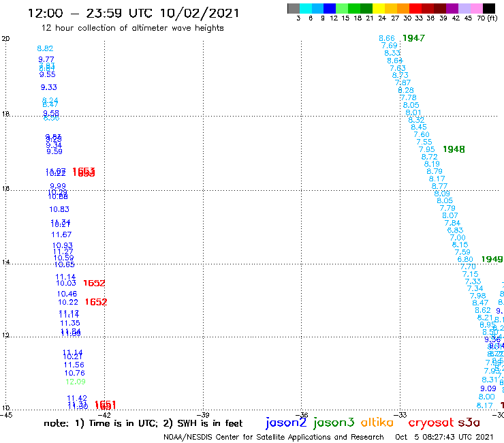
Task: Click the date title 10/02/2021
Action: pyautogui.click(x=200, y=13)
